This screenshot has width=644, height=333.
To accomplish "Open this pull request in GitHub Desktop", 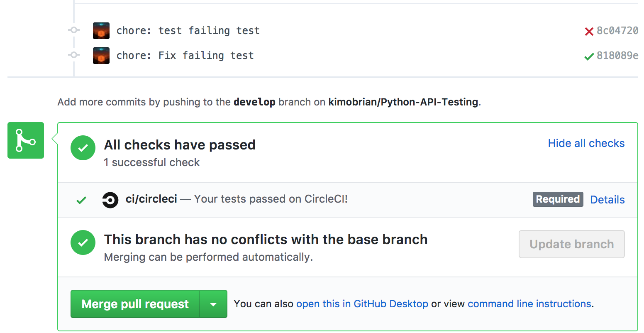I will tap(362, 304).
